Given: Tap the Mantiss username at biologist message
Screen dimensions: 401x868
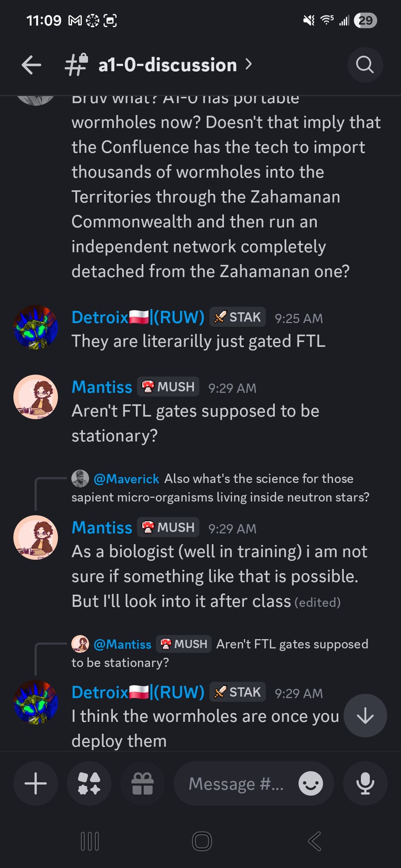Looking at the screenshot, I should pyautogui.click(x=102, y=527).
